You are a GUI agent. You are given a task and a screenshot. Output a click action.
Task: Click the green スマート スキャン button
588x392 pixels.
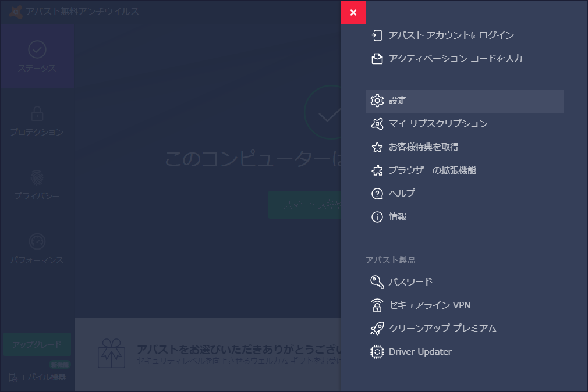(305, 205)
